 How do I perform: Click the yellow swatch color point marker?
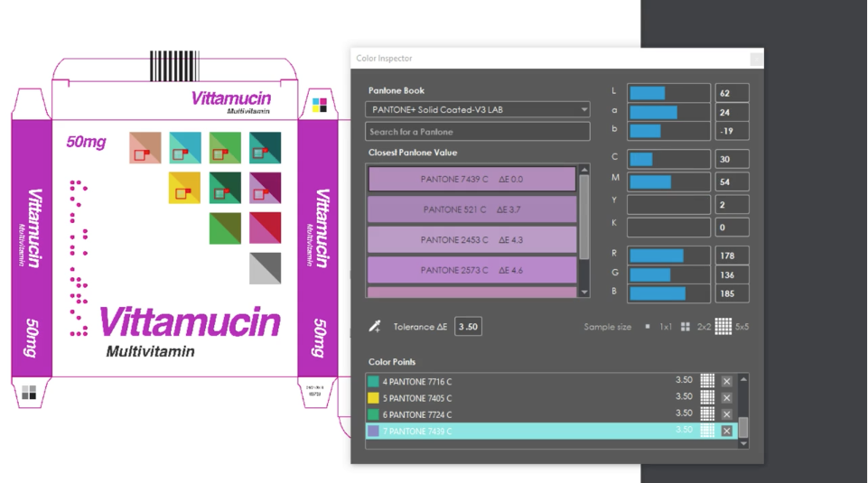182,193
